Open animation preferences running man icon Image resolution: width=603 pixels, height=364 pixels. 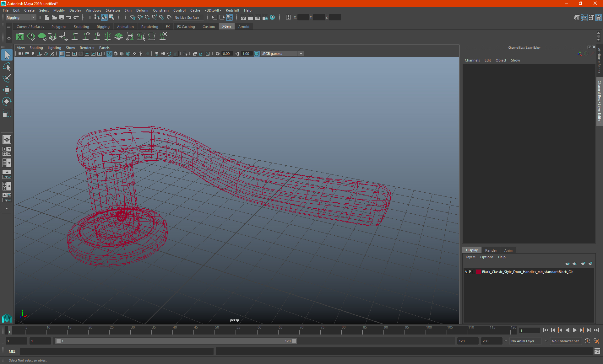point(596,341)
